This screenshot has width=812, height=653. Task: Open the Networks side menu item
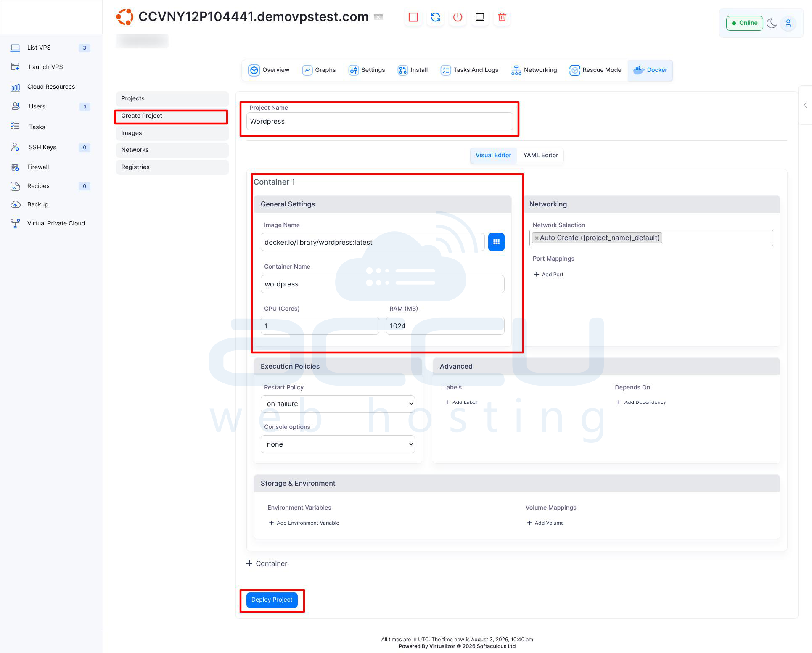(172, 150)
